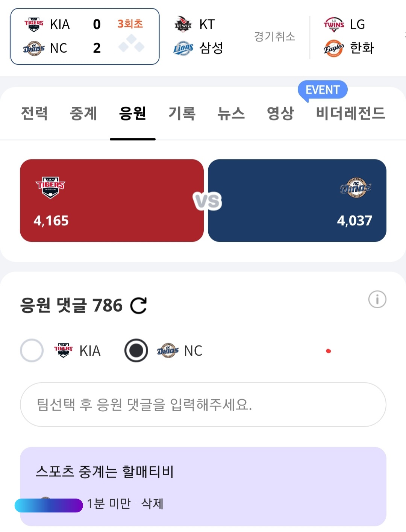Tap the Dinos logo in blue cheer box
This screenshot has width=406, height=532.
click(355, 187)
